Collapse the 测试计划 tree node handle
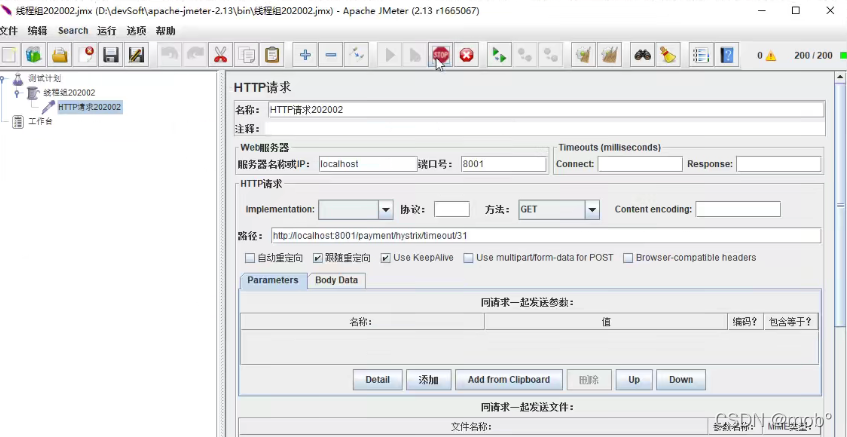847x437 pixels. click(x=3, y=79)
